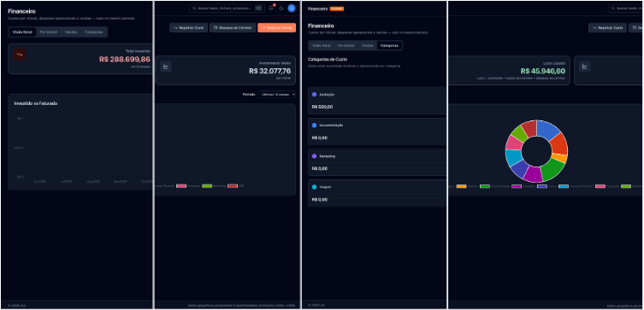
Task: Toggle the orange Cartório legend swatch under donut
Action: [x=461, y=186]
